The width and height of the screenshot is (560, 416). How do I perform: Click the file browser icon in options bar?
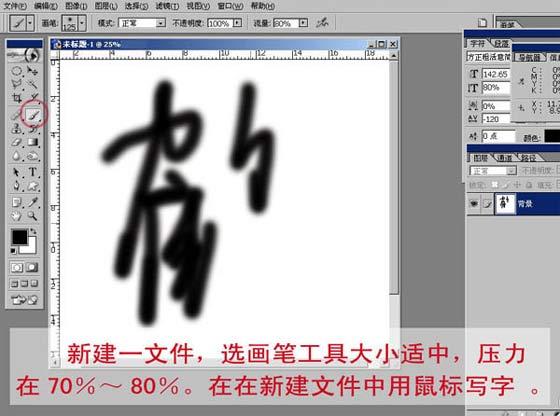[482, 22]
